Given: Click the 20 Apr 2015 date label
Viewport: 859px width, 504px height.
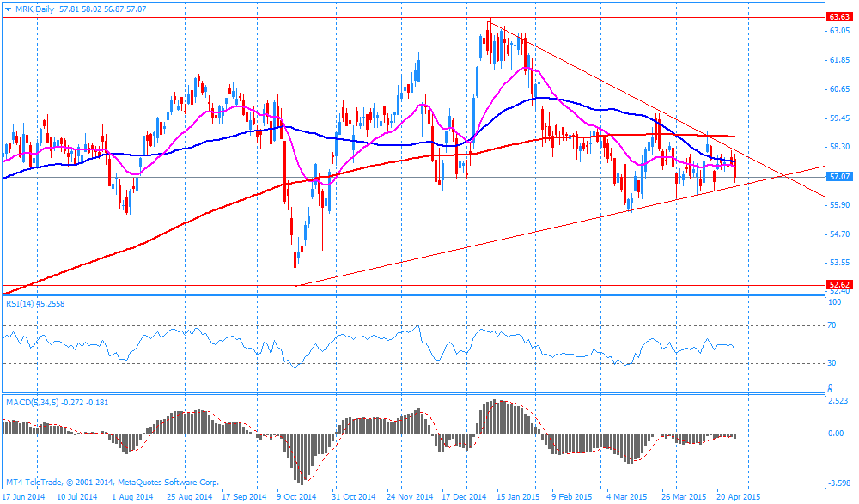Looking at the screenshot, I should point(739,497).
